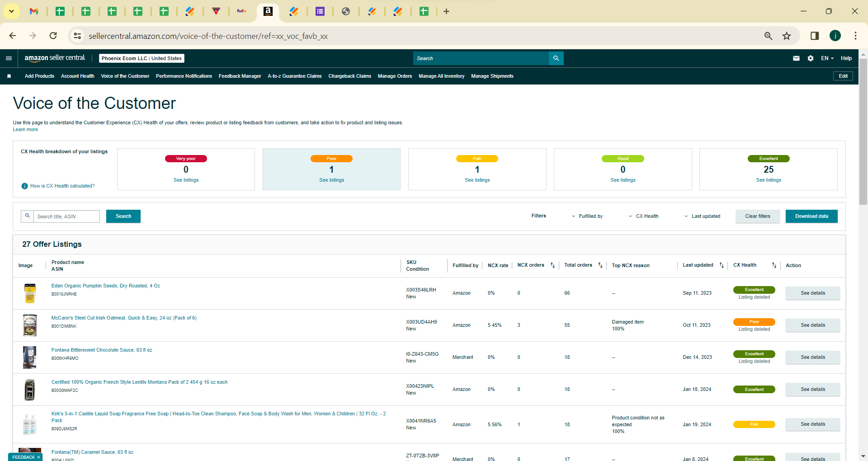This screenshot has width=868, height=461.
Task: Open the Chrome three-dot menu
Action: pyautogui.click(x=855, y=36)
